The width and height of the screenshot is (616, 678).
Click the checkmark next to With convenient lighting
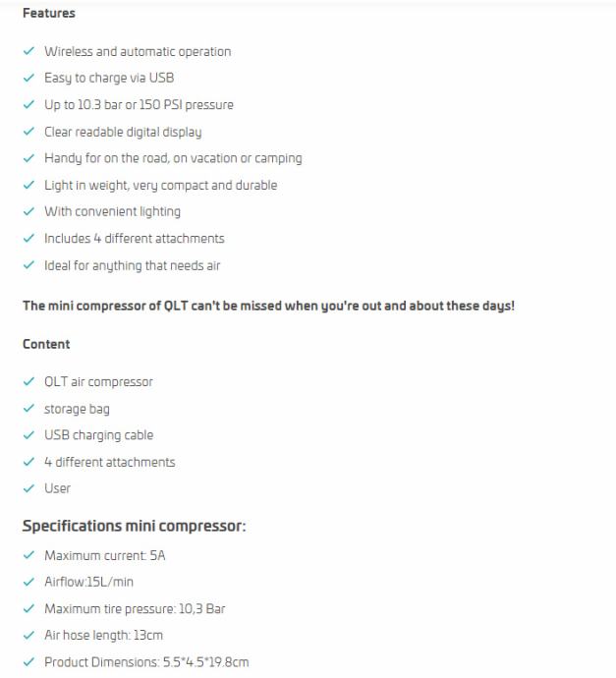(x=28, y=211)
